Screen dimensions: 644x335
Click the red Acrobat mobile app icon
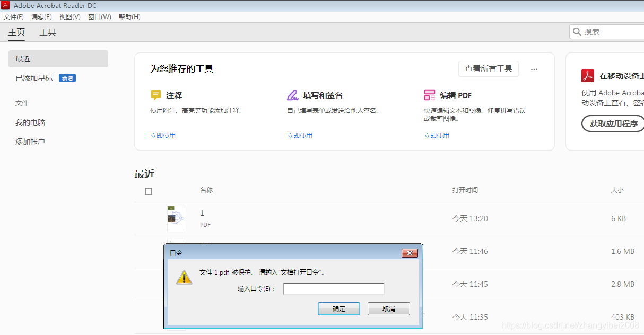(588, 76)
